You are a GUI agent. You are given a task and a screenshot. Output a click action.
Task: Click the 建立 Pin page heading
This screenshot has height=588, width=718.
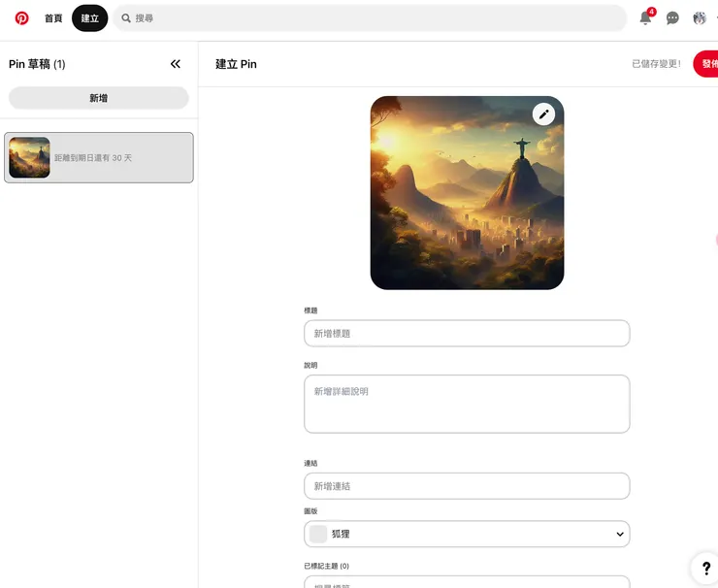click(237, 64)
